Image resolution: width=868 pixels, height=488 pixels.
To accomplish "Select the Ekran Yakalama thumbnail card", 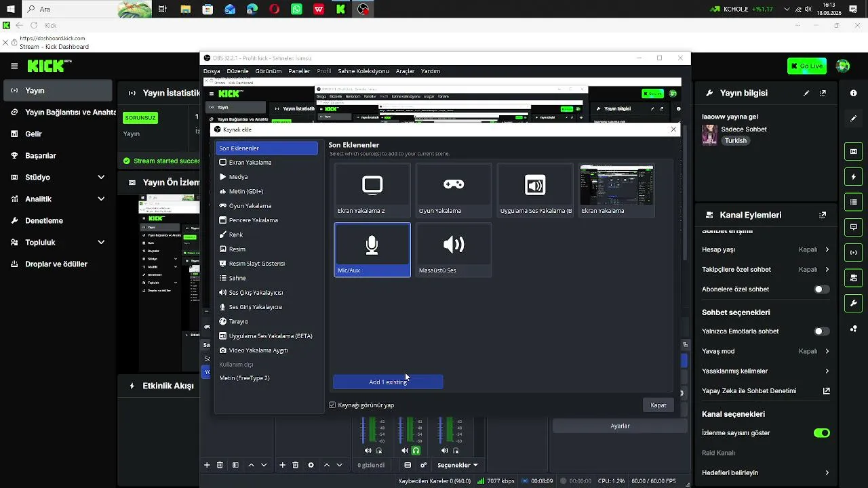I will (x=617, y=190).
